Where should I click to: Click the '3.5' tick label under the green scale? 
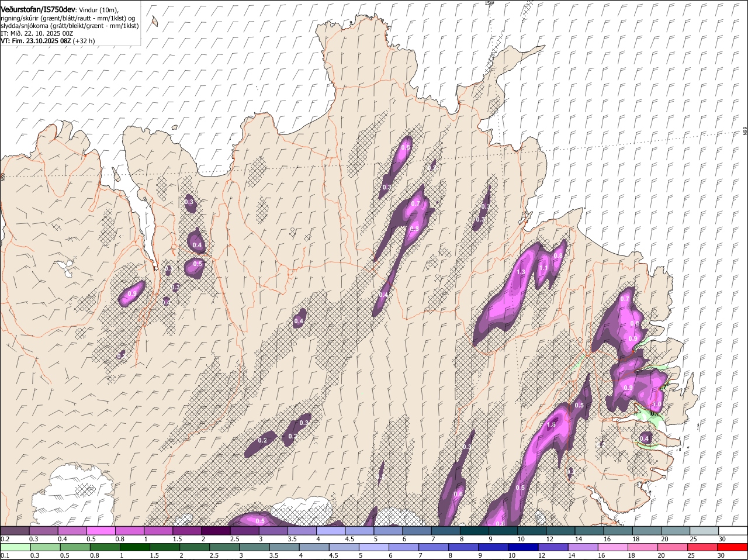click(x=273, y=555)
